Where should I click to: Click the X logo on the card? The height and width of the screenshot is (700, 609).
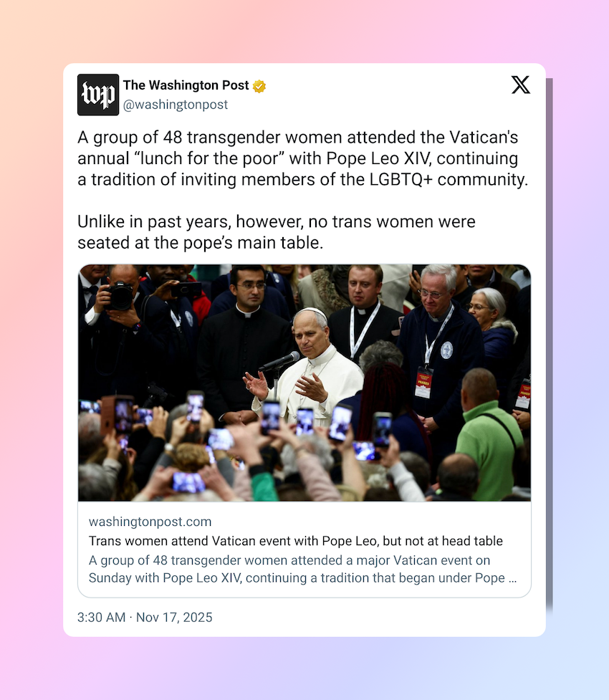pos(521,85)
